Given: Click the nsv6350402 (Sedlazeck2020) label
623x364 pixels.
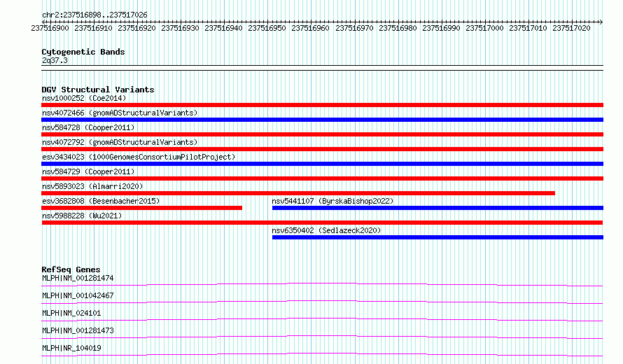Looking at the screenshot, I should [x=326, y=230].
